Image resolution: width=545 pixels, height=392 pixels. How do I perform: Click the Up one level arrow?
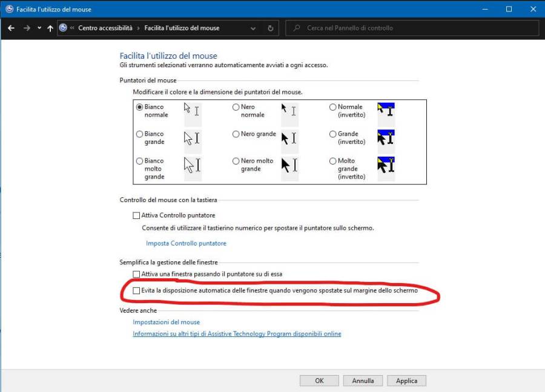[x=50, y=28]
